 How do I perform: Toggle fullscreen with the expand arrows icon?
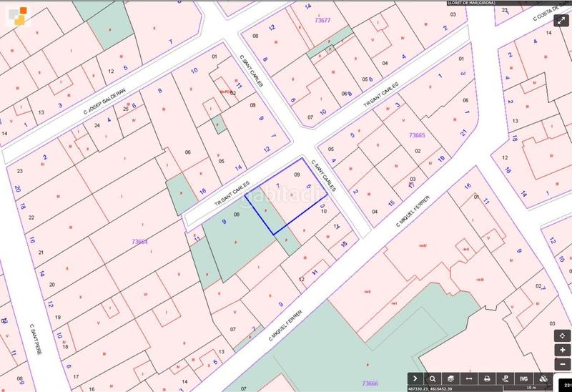561,20
